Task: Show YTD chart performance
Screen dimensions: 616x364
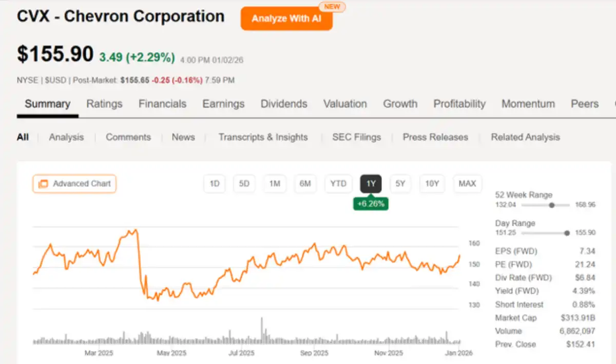Action: coord(338,184)
